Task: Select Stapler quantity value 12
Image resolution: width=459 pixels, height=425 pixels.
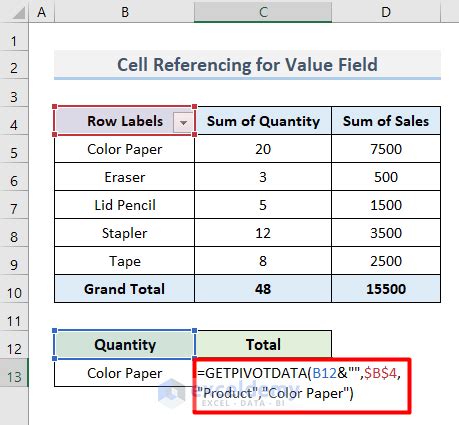Action: pos(263,233)
